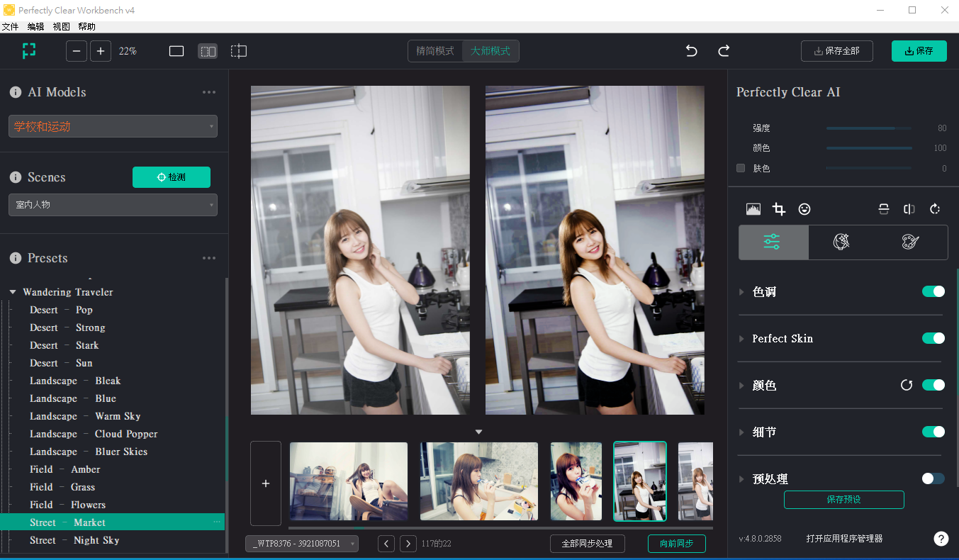Open the Scenes 室内人物 dropdown
This screenshot has height=560, width=959.
click(113, 205)
